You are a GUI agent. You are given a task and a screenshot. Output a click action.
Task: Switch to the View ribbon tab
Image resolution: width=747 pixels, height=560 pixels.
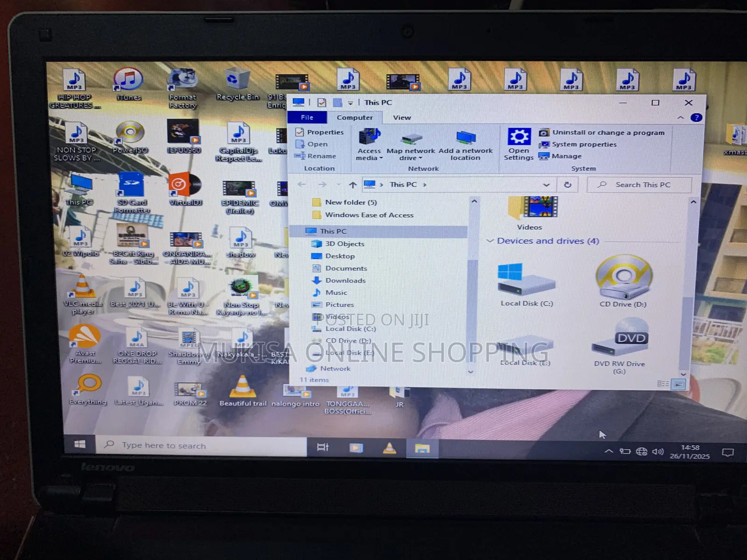[x=402, y=118]
